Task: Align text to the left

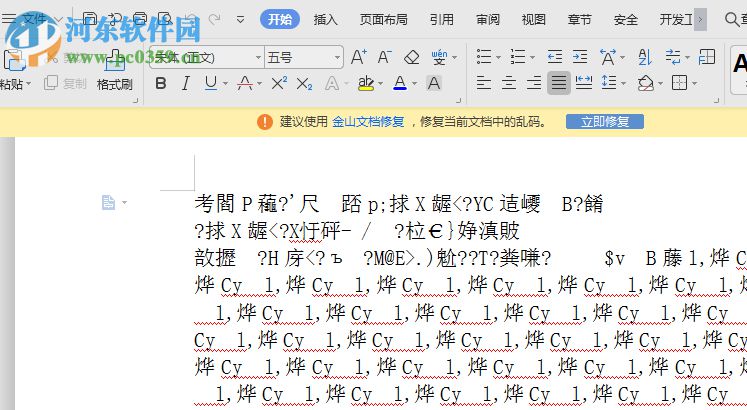Action: tap(484, 83)
